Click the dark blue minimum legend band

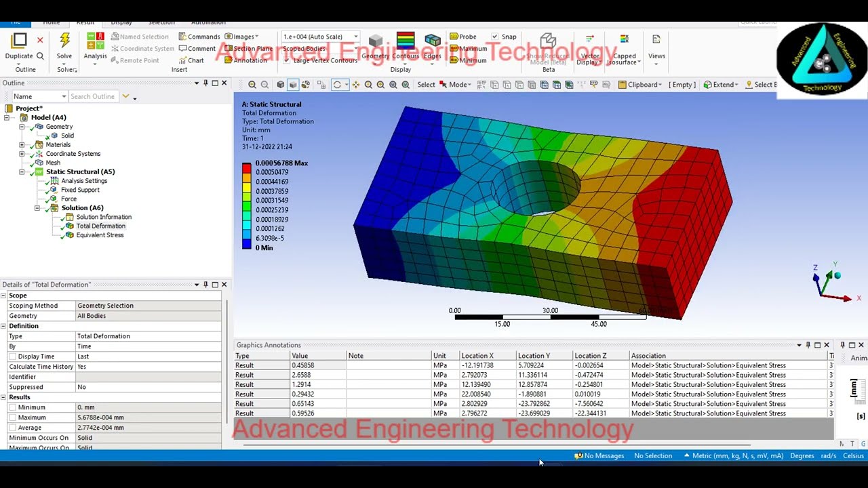[246, 243]
